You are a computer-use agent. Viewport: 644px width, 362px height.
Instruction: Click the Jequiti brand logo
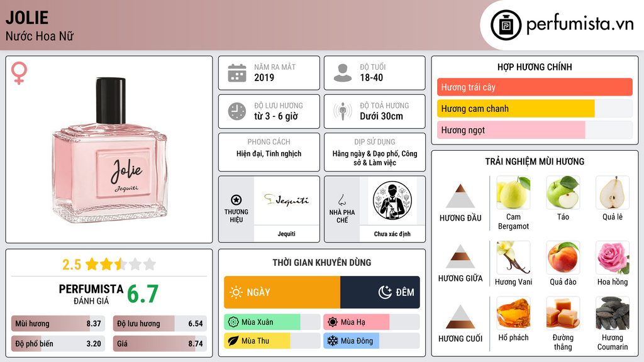point(286,200)
